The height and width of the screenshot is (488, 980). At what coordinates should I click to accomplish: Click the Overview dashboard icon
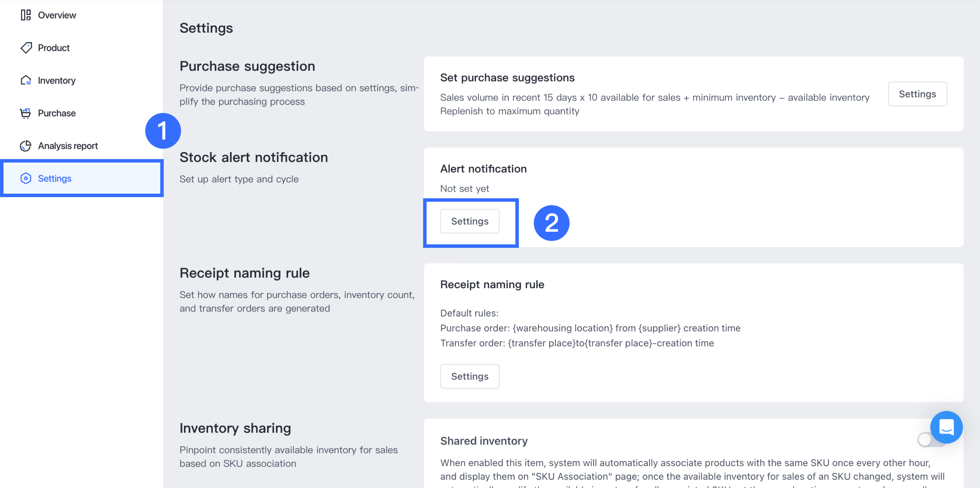tap(26, 15)
